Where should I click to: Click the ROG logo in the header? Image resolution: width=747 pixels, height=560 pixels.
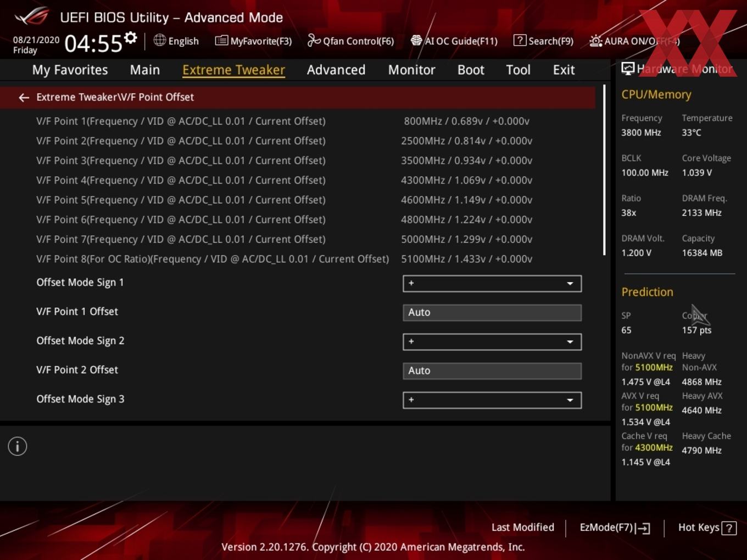pos(31,16)
